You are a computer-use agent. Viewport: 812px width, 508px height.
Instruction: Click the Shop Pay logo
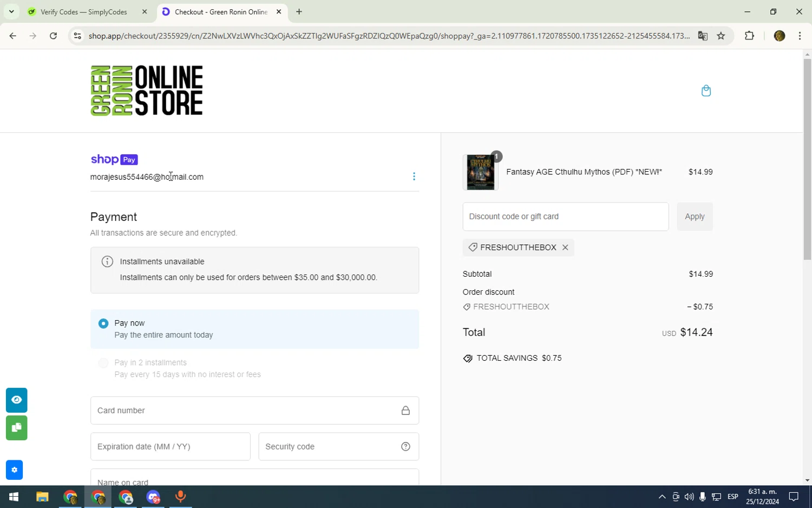(x=114, y=159)
